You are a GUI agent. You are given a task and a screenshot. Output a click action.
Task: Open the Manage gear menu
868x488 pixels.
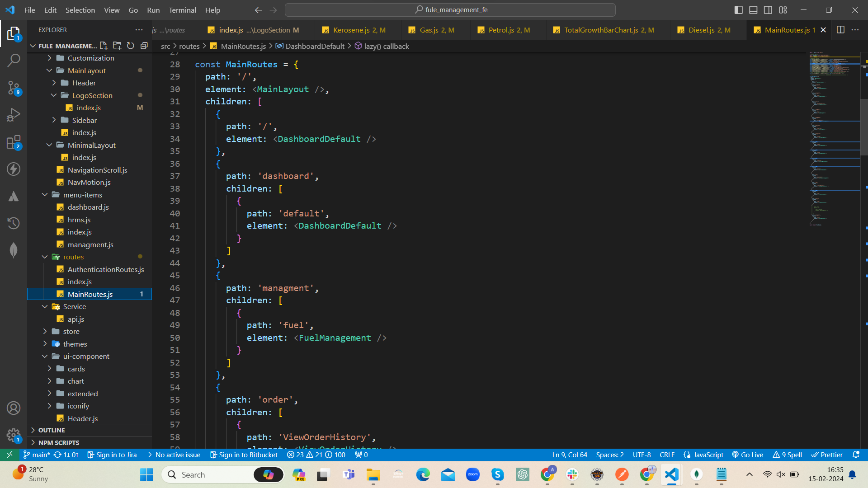(x=14, y=435)
